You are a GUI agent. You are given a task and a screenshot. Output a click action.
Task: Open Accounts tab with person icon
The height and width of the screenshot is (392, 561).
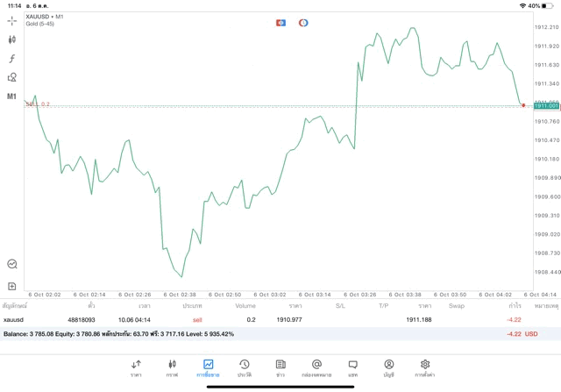pyautogui.click(x=388, y=368)
